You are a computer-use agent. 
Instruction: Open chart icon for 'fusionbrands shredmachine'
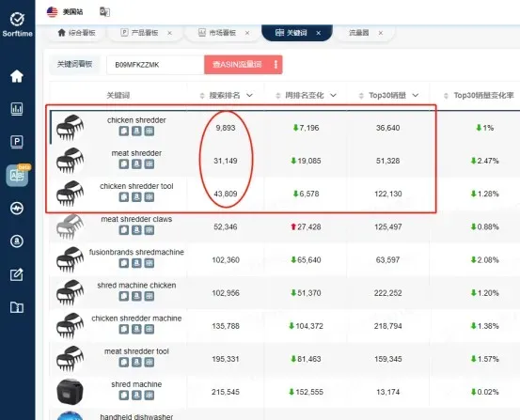point(150,263)
